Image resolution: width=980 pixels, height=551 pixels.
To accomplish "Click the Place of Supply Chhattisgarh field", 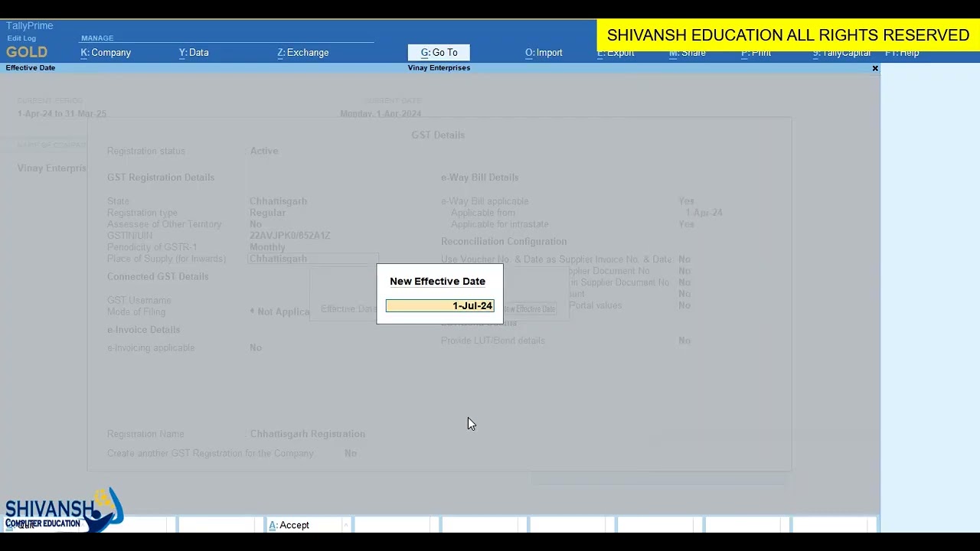I will (312, 259).
